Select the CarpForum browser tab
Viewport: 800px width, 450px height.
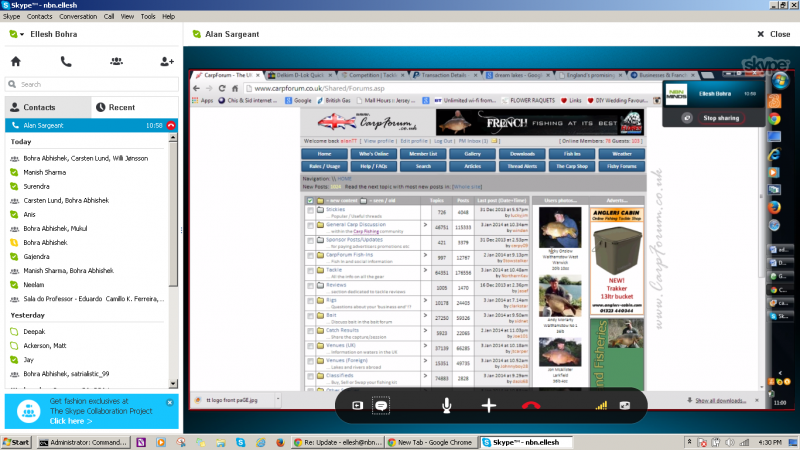(x=227, y=75)
